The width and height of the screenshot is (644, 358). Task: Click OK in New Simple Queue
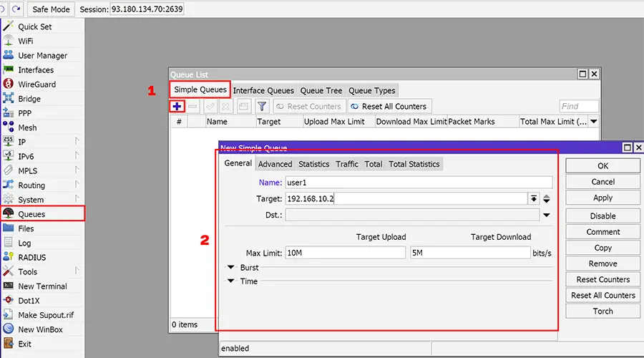coord(602,165)
